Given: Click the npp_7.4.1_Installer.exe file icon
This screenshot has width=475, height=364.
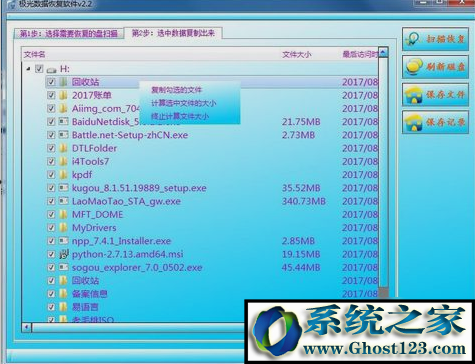Looking at the screenshot, I should (x=63, y=241).
